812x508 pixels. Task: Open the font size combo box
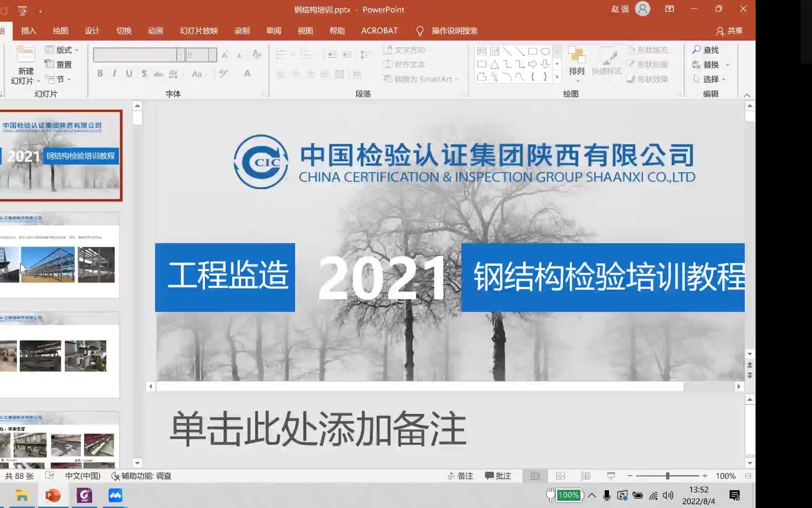[201, 55]
